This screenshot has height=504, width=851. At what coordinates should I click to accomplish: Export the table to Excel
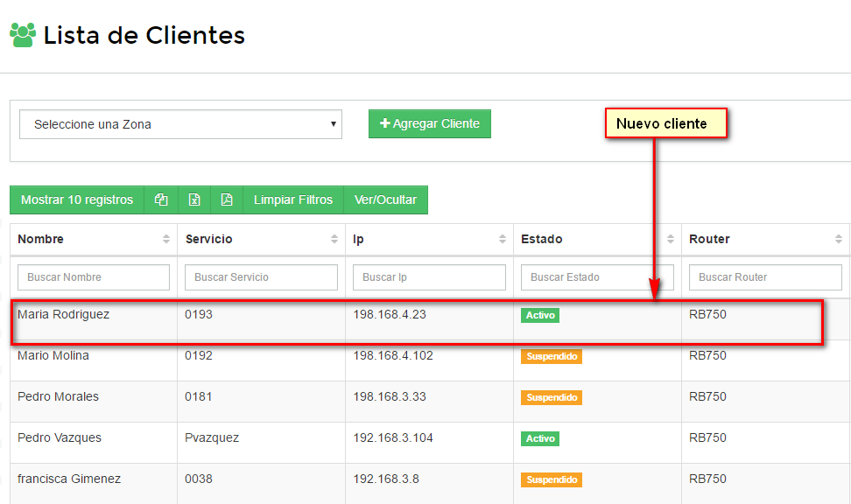(194, 199)
